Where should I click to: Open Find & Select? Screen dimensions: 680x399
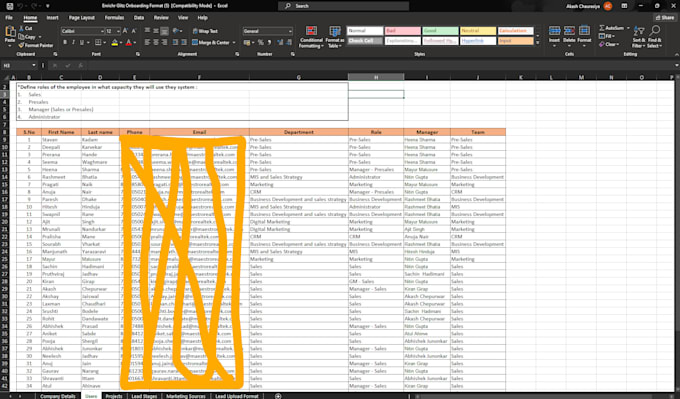coord(654,37)
